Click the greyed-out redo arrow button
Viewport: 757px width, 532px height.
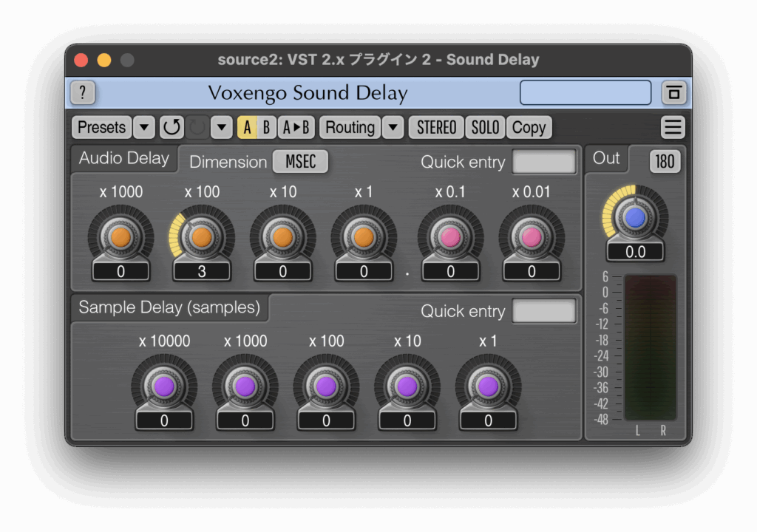[197, 127]
